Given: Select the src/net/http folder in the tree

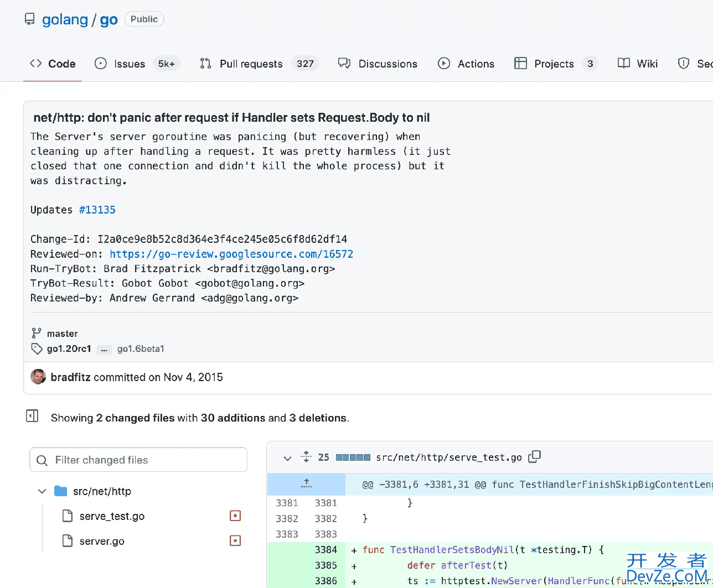Looking at the screenshot, I should coord(102,491).
